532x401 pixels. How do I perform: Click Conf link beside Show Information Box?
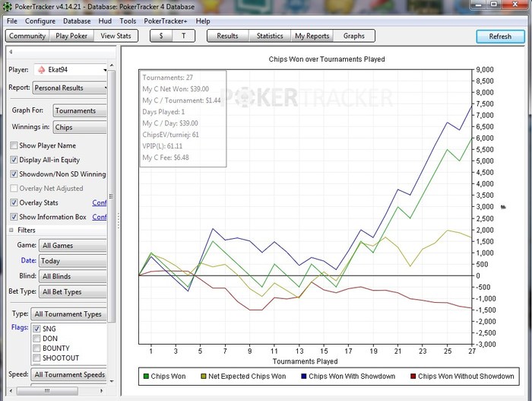coord(100,217)
